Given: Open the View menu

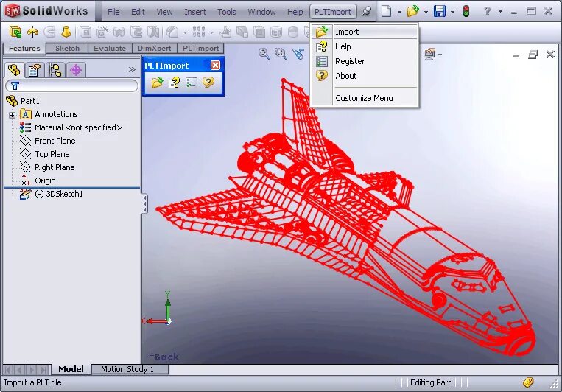Looking at the screenshot, I should 164,12.
